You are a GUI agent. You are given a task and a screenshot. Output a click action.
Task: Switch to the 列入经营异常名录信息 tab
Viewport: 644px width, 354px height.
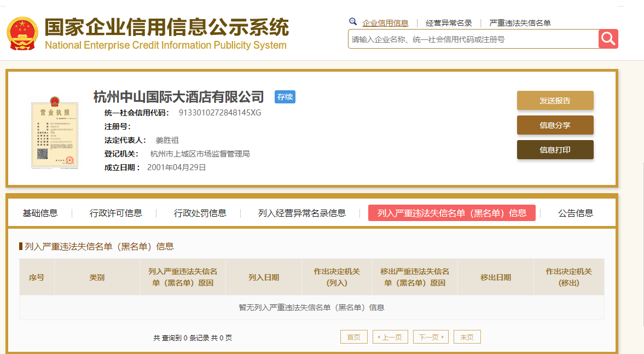(x=302, y=213)
